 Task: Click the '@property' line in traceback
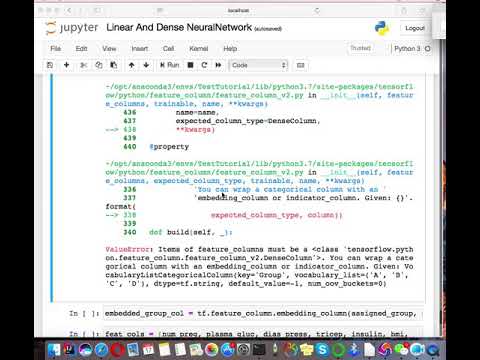169,147
